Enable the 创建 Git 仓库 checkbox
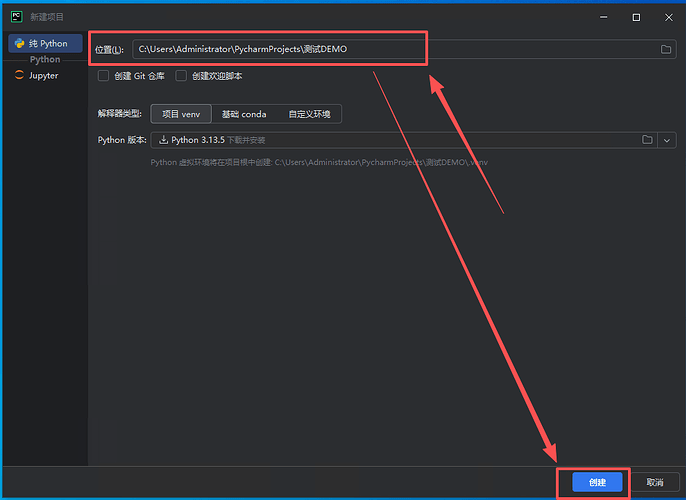Viewport: 686px width, 500px height. pyautogui.click(x=104, y=76)
